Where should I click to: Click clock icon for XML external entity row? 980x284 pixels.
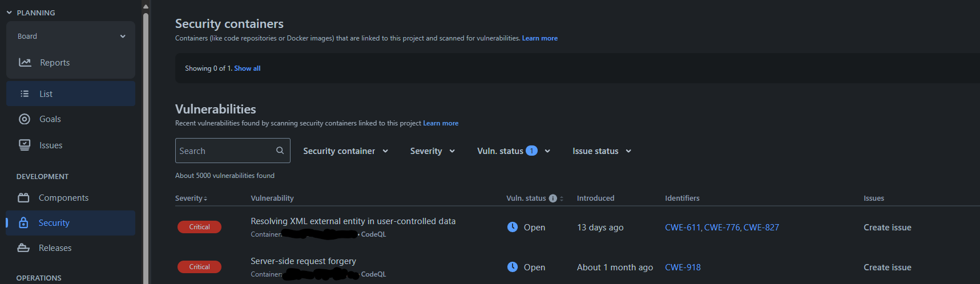(513, 227)
